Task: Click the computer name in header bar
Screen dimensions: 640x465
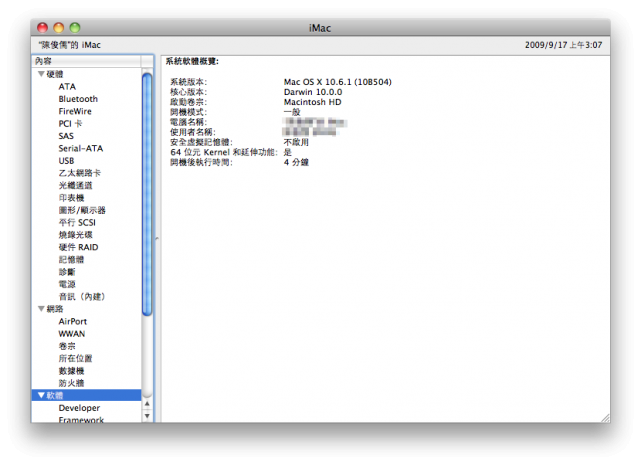Action: pos(69,45)
